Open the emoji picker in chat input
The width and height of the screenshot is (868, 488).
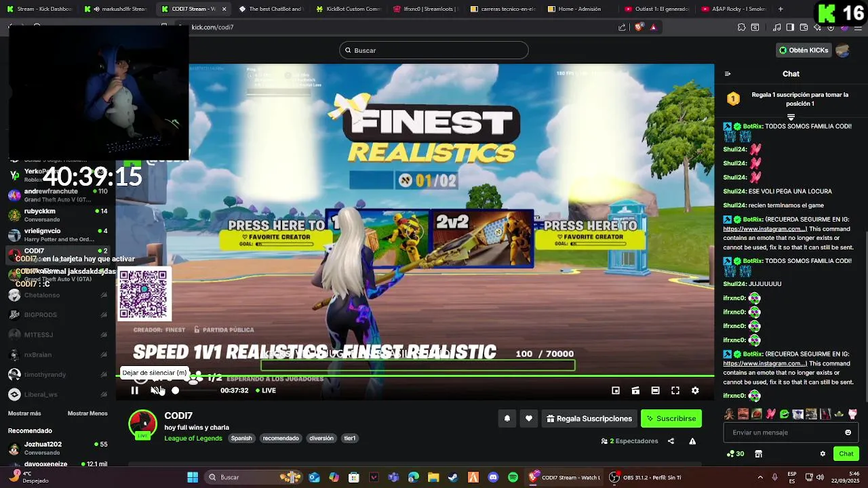coord(848,432)
